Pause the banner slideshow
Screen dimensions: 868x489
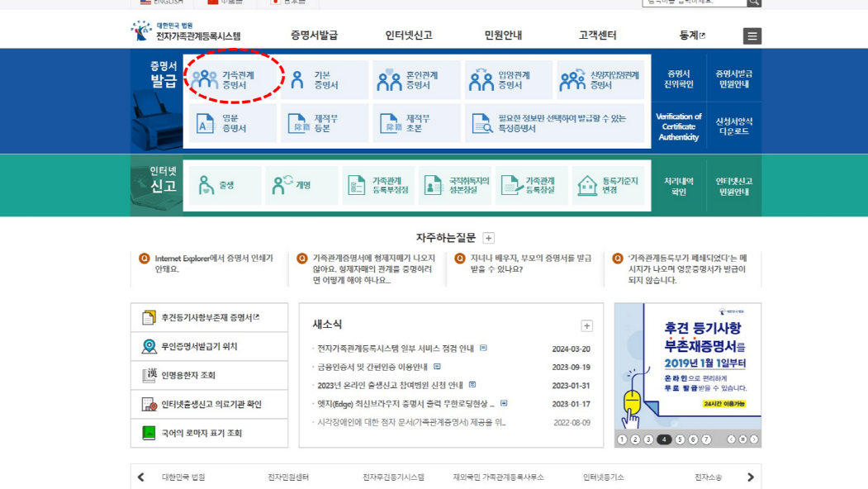click(x=743, y=439)
